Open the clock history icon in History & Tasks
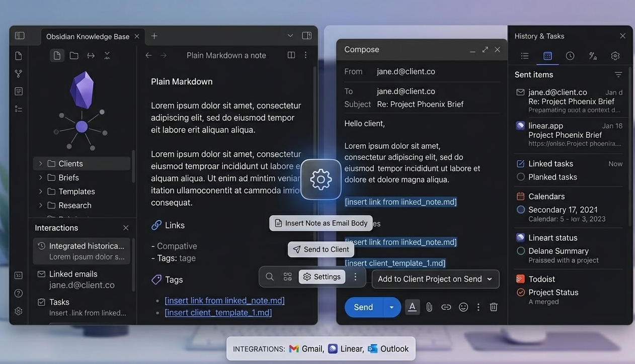Image resolution: width=635 pixels, height=364 pixels. pos(570,56)
